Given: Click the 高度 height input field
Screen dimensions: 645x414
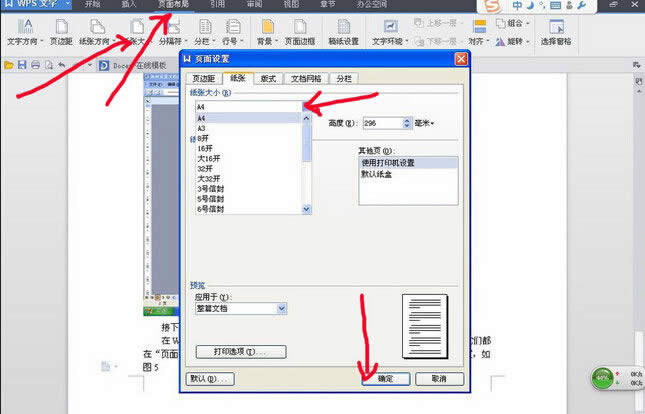Looking at the screenshot, I should click(383, 123).
